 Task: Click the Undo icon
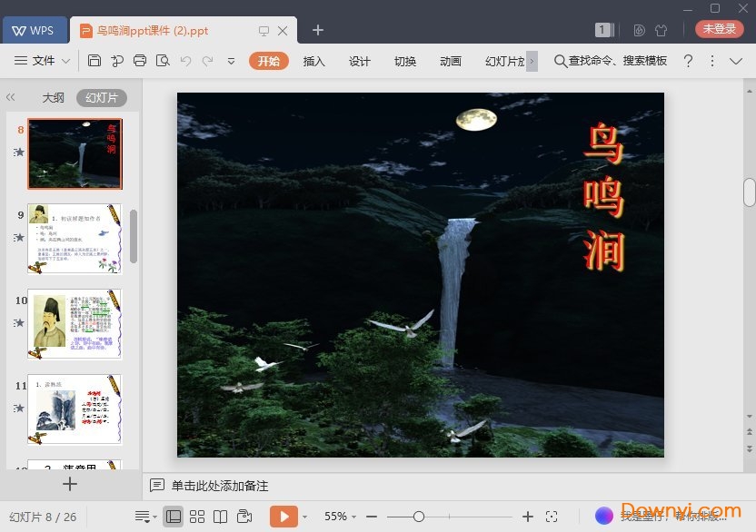[x=185, y=60]
